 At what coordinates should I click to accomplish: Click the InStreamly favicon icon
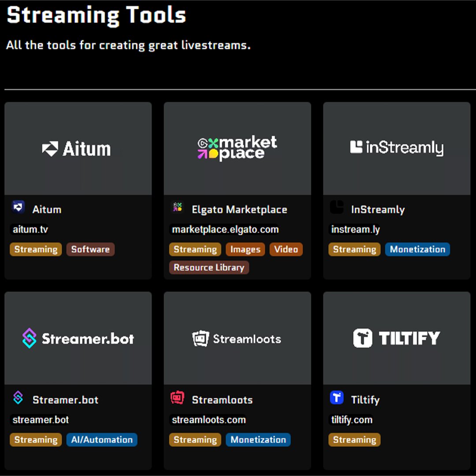(x=337, y=207)
